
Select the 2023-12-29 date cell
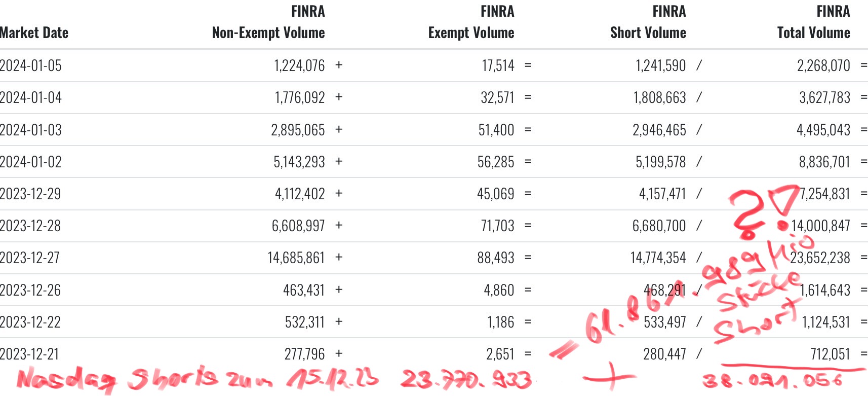click(x=30, y=194)
